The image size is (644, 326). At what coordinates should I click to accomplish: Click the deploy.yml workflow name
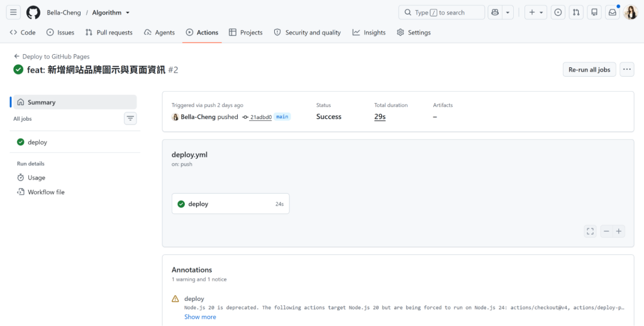[189, 155]
